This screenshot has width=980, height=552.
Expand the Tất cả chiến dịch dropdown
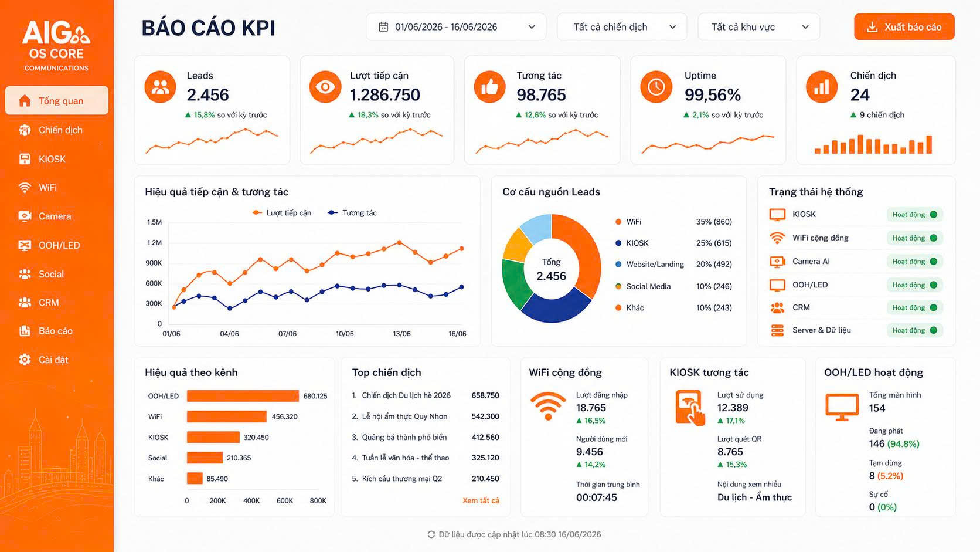[622, 27]
